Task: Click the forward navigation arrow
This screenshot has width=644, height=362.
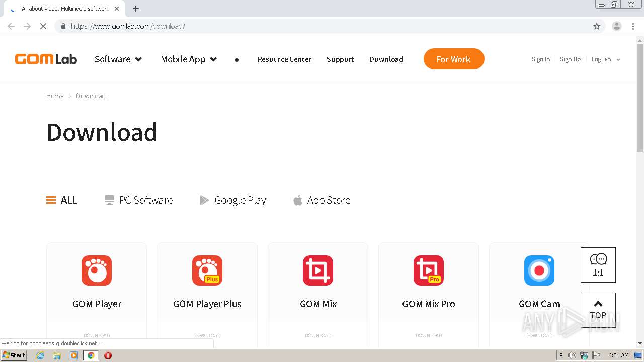Action: (27, 26)
